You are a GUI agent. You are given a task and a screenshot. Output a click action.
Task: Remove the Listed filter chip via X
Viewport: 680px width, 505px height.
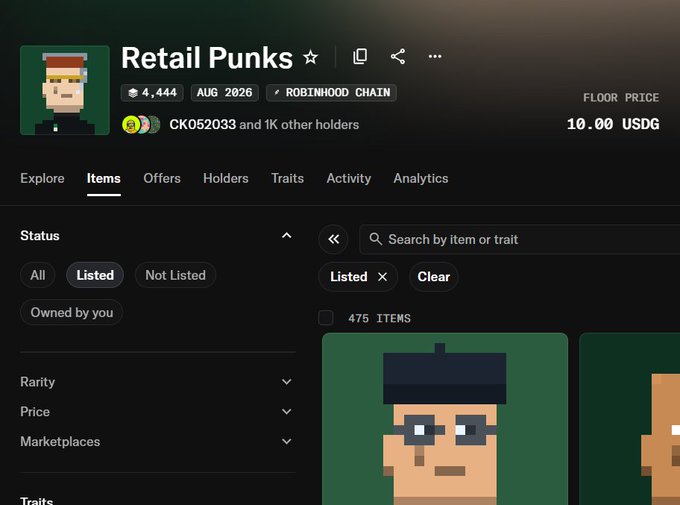(x=382, y=277)
